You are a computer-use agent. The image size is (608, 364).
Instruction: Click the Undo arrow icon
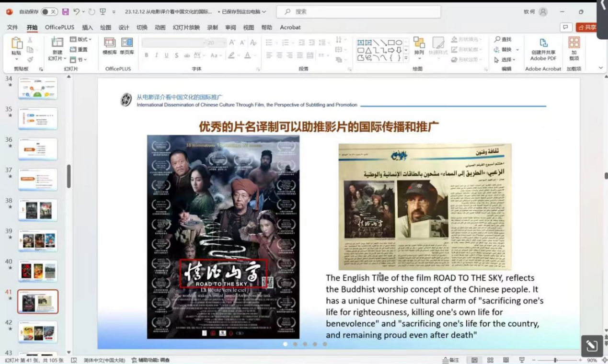(77, 11)
